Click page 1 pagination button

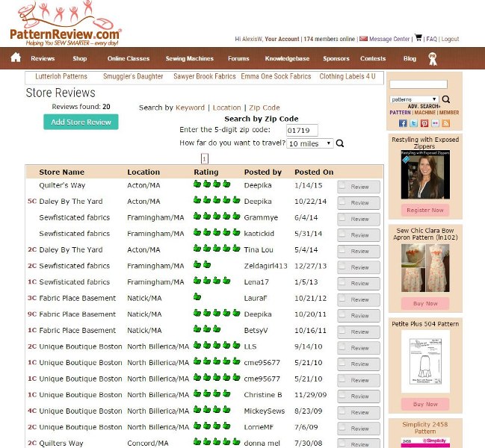tap(205, 159)
